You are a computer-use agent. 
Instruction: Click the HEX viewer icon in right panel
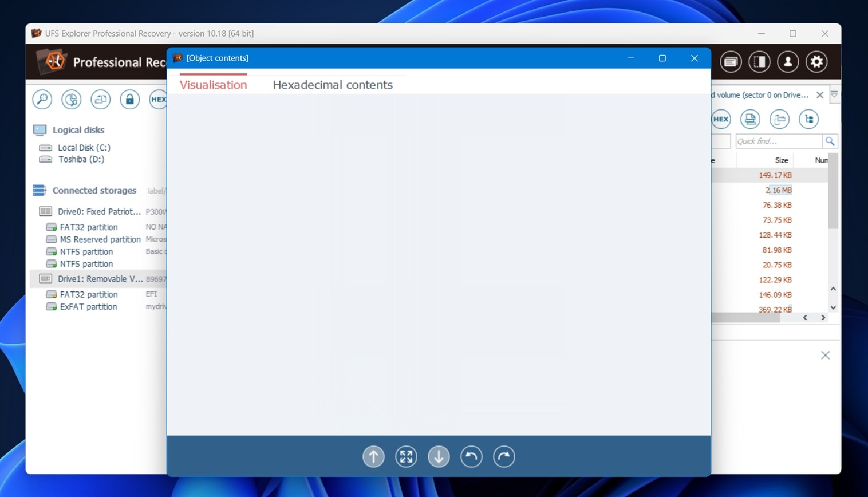tap(721, 119)
